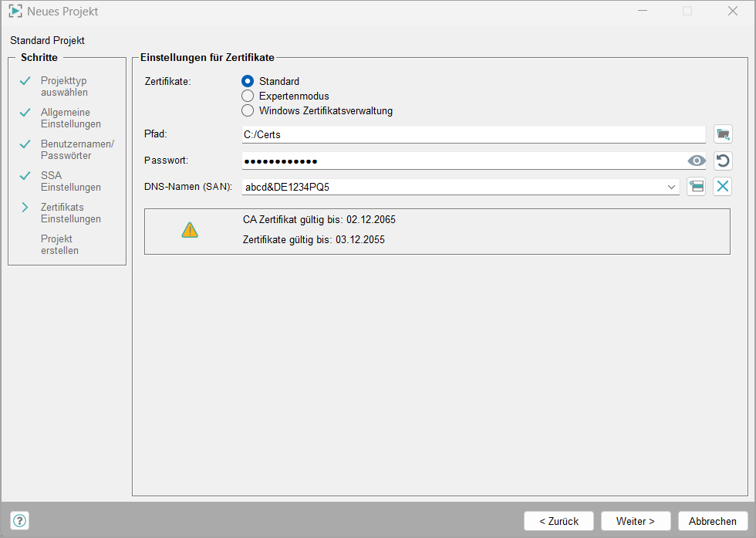The height and width of the screenshot is (538, 756).
Task: Click into the Pfad input field
Action: pyautogui.click(x=473, y=134)
